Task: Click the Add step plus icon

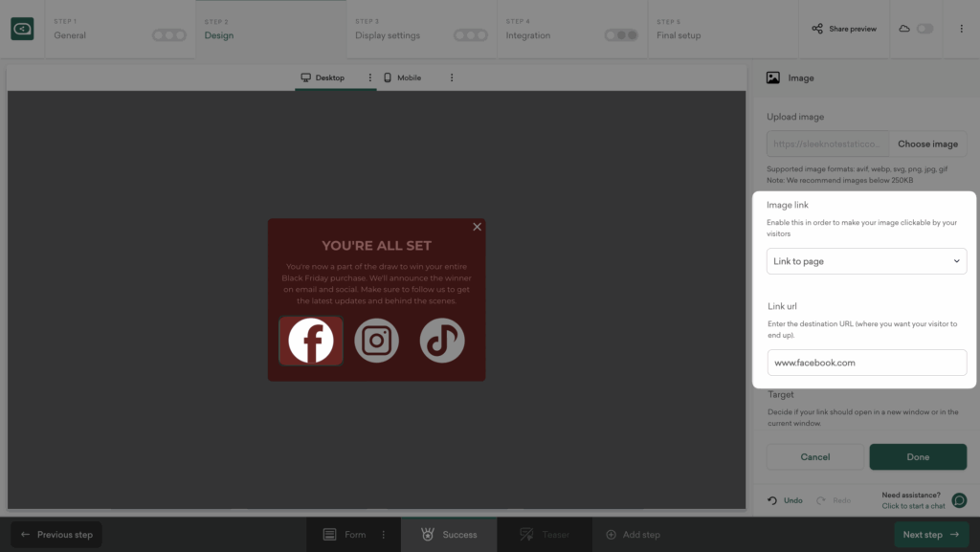Action: click(x=611, y=535)
